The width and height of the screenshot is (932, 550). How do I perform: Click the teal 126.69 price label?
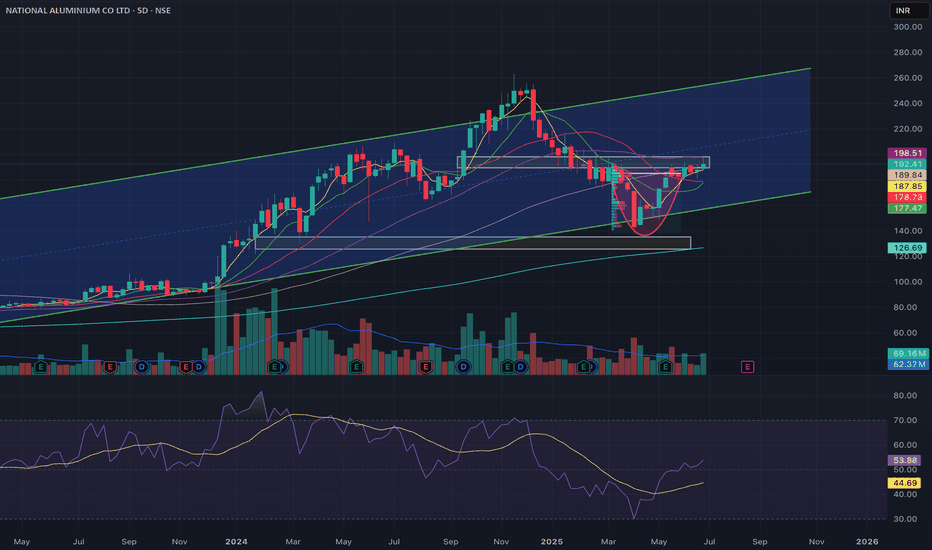[x=907, y=248]
